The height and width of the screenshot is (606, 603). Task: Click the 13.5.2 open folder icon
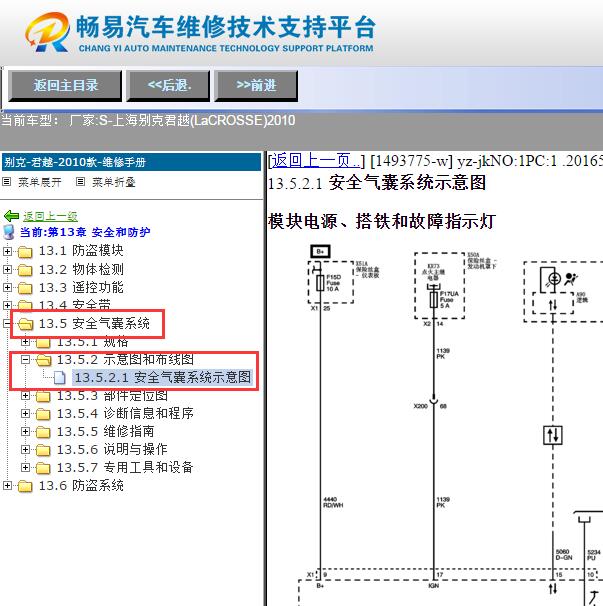44,360
